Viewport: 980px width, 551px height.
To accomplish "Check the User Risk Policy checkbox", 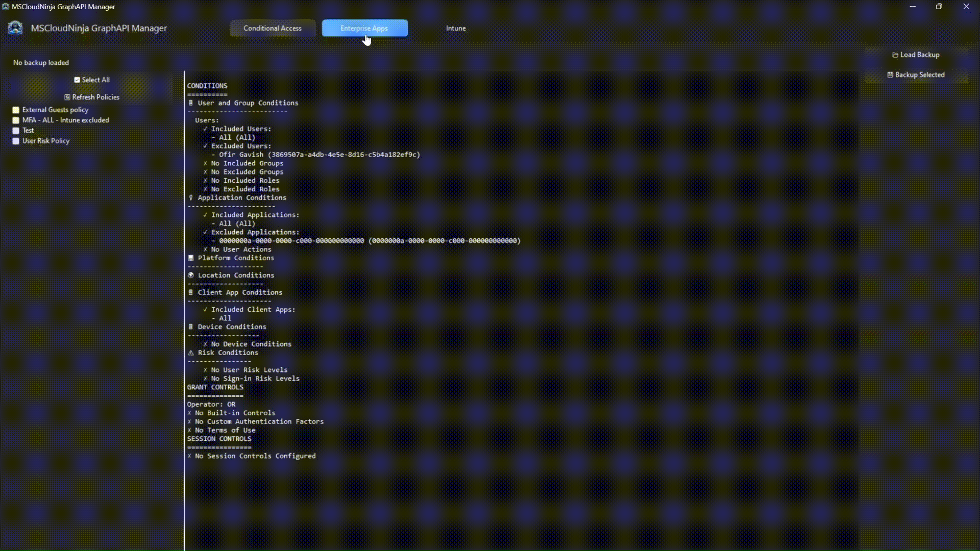I will (16, 141).
